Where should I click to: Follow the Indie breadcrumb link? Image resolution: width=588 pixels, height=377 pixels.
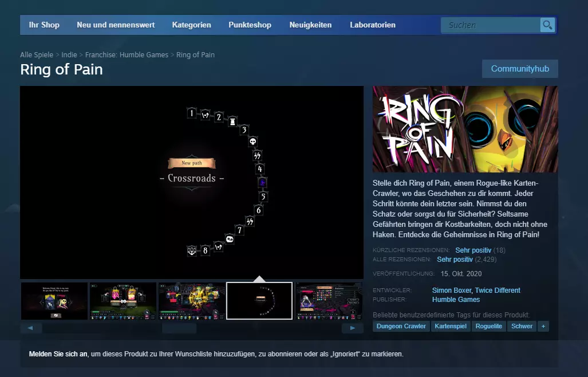coord(69,55)
